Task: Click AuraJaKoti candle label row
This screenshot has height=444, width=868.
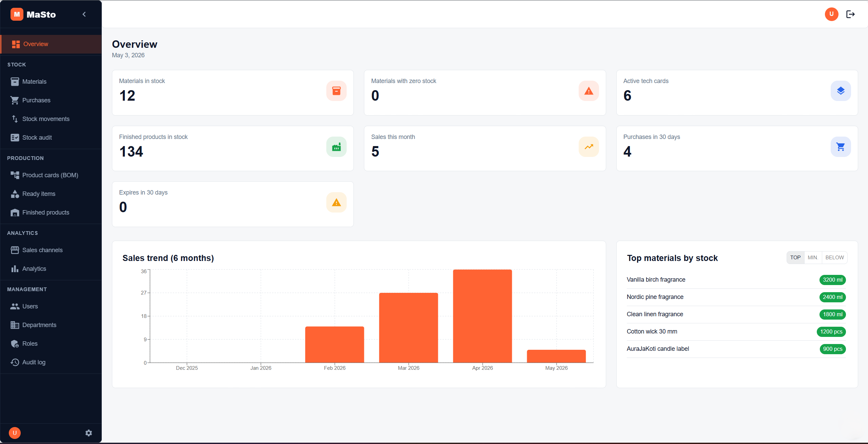Action: 736,349
